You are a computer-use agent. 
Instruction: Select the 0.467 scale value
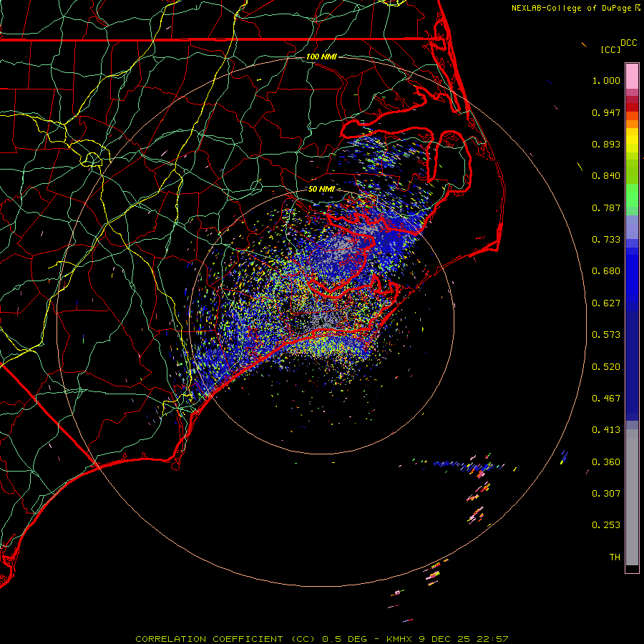(606, 399)
